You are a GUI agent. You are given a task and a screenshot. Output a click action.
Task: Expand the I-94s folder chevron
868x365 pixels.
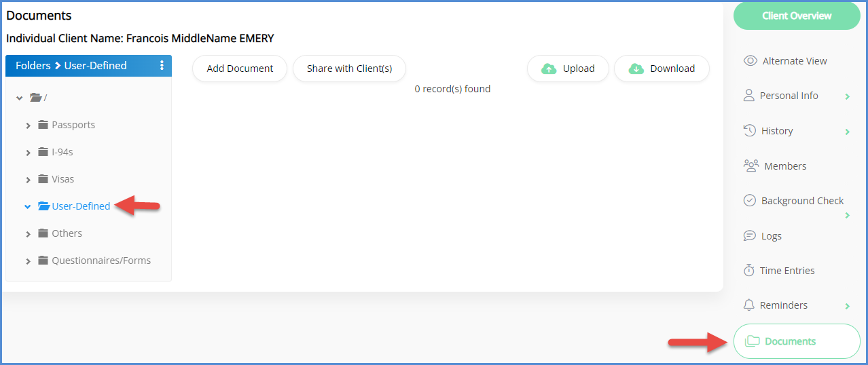[x=29, y=153]
